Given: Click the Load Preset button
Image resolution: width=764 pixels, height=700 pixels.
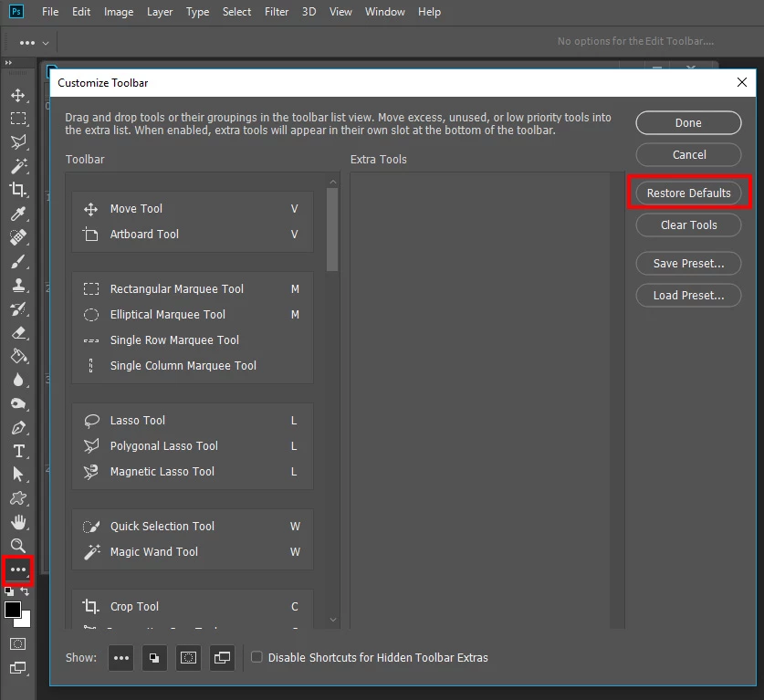Looking at the screenshot, I should (688, 296).
